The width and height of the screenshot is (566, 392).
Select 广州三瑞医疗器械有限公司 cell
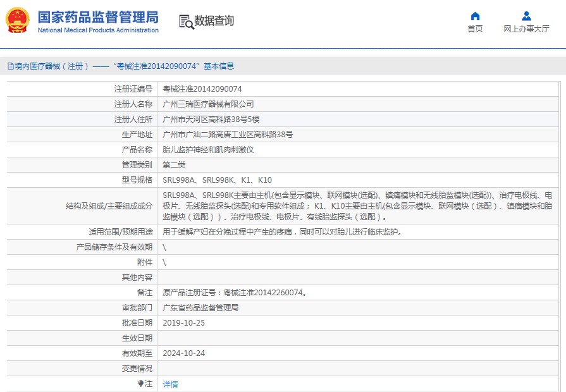tap(208, 104)
